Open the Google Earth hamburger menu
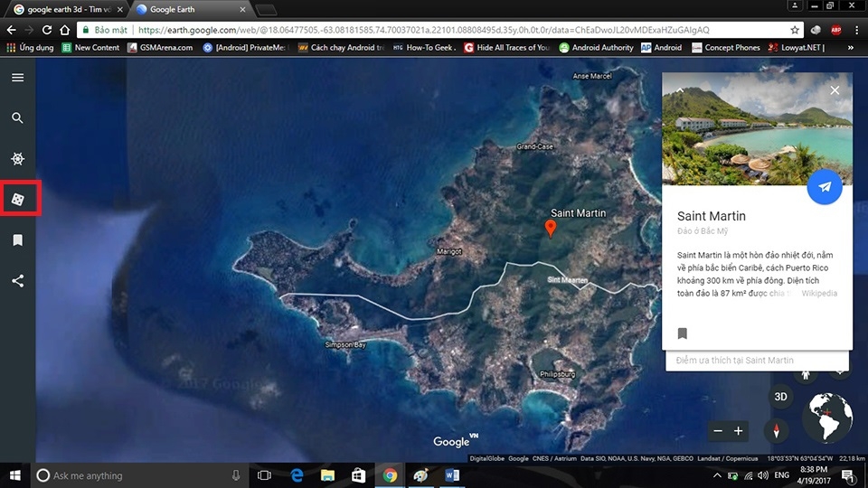This screenshot has height=488, width=868. coord(18,78)
